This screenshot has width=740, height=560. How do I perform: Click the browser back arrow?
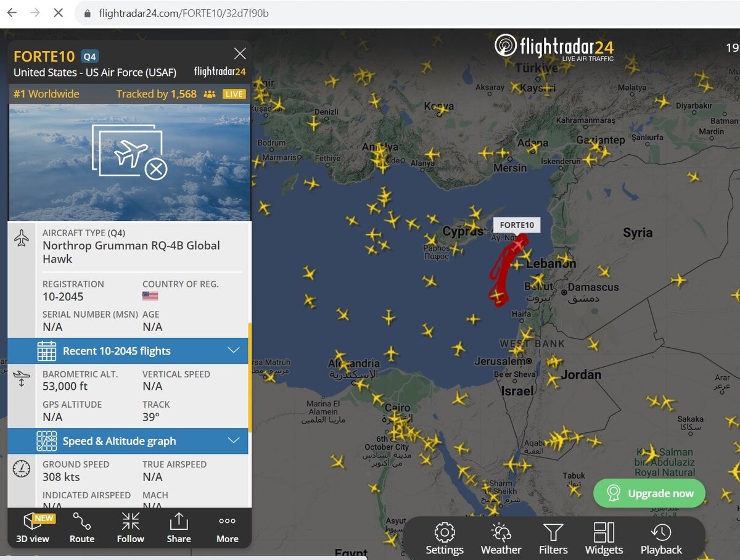click(x=12, y=13)
